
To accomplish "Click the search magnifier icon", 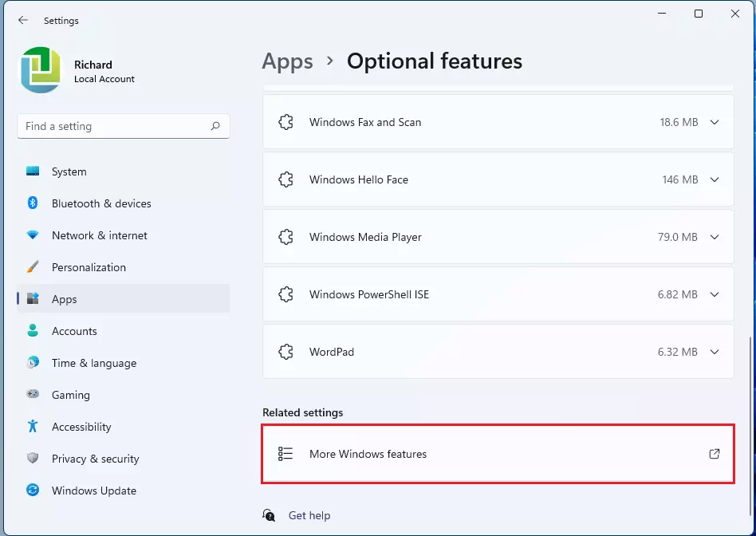I will pyautogui.click(x=215, y=126).
